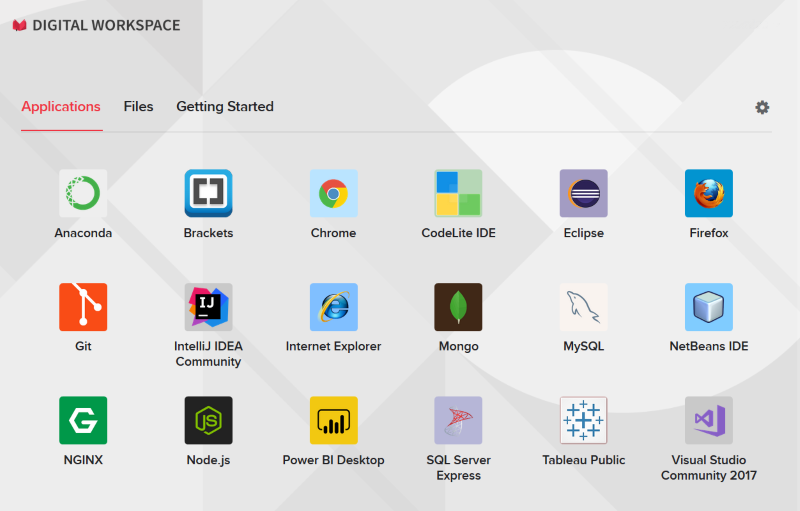Image resolution: width=800 pixels, height=511 pixels.
Task: Open the MySQL dolphin icon
Action: coord(584,307)
